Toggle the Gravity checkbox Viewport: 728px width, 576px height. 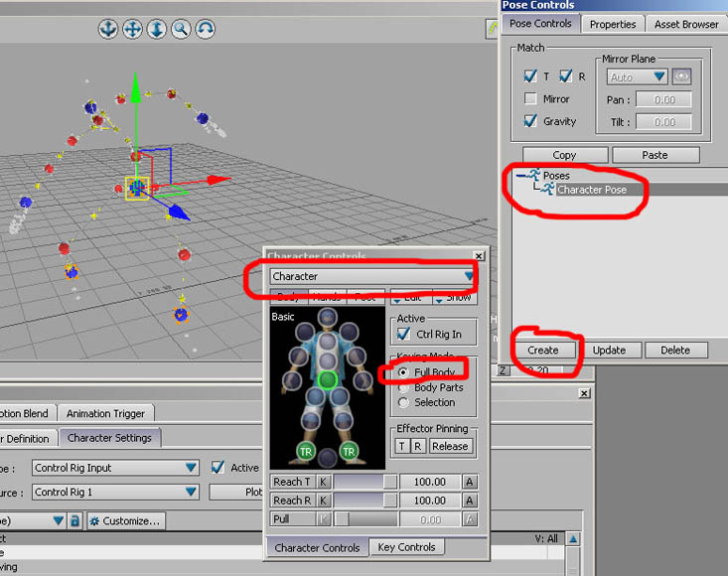pos(530,121)
